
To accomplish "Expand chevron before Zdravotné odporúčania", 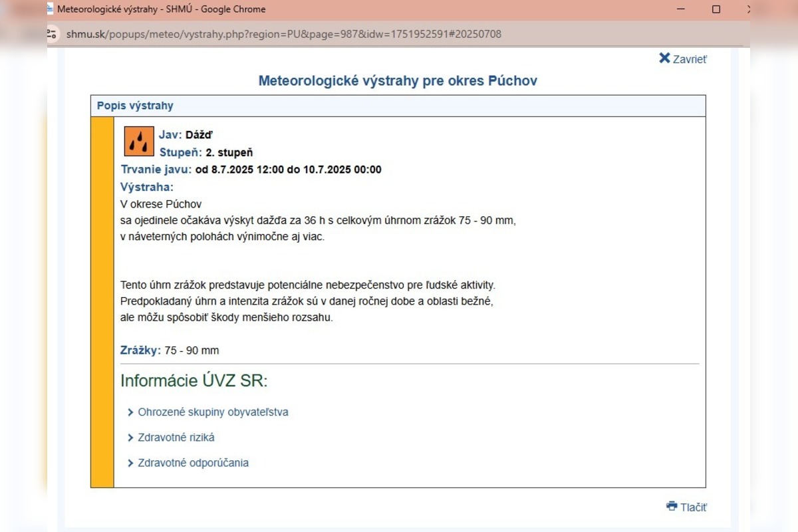I will [130, 463].
